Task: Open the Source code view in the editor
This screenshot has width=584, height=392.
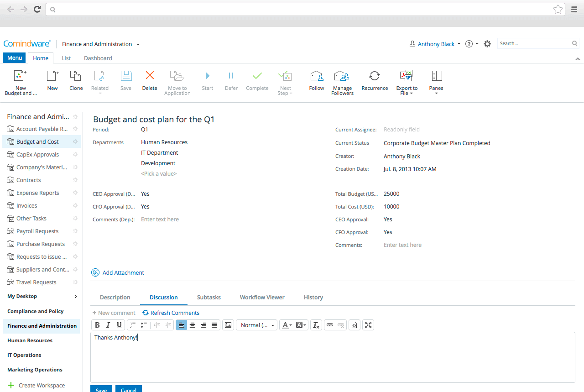Action: click(355, 325)
